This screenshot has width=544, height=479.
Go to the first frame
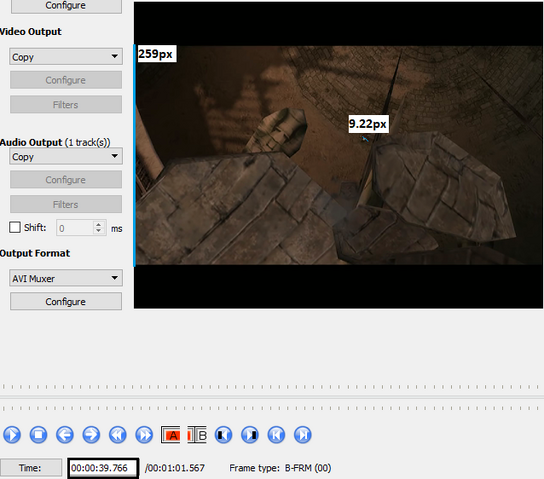point(276,435)
